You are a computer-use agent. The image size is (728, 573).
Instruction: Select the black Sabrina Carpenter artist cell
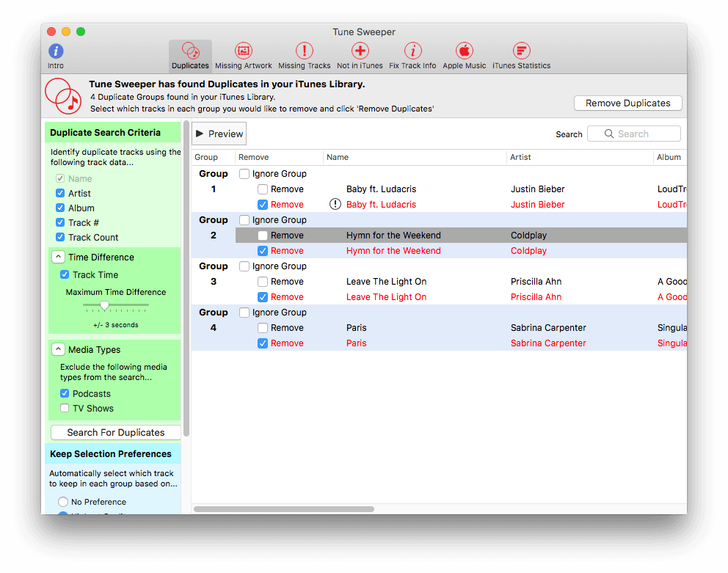548,328
